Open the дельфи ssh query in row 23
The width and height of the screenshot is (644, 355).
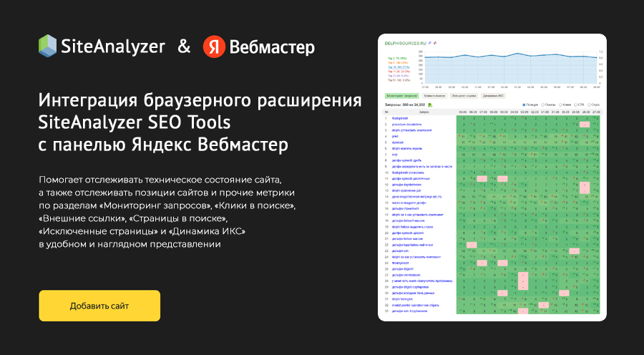(399, 251)
